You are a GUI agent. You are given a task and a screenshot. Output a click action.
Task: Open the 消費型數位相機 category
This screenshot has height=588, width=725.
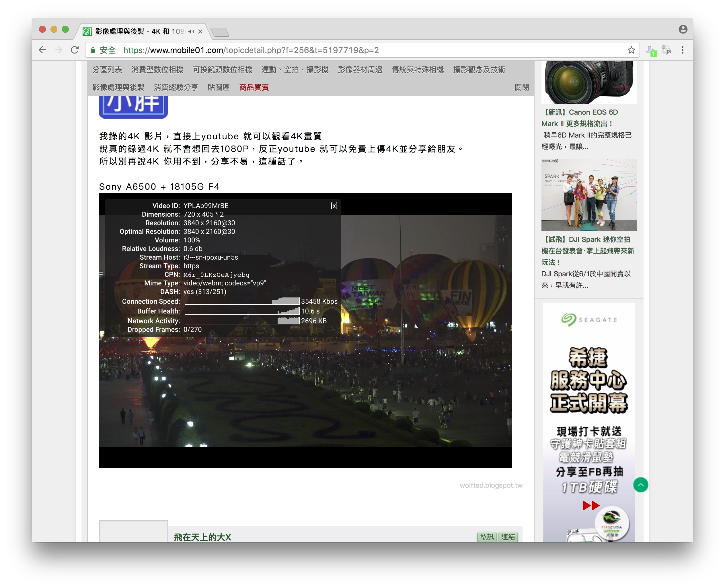(157, 69)
